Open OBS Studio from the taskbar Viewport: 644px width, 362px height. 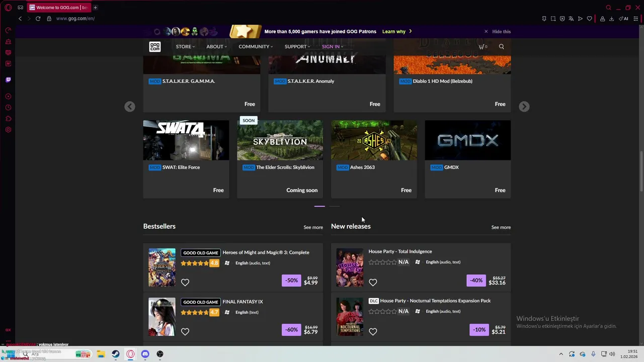click(160, 354)
